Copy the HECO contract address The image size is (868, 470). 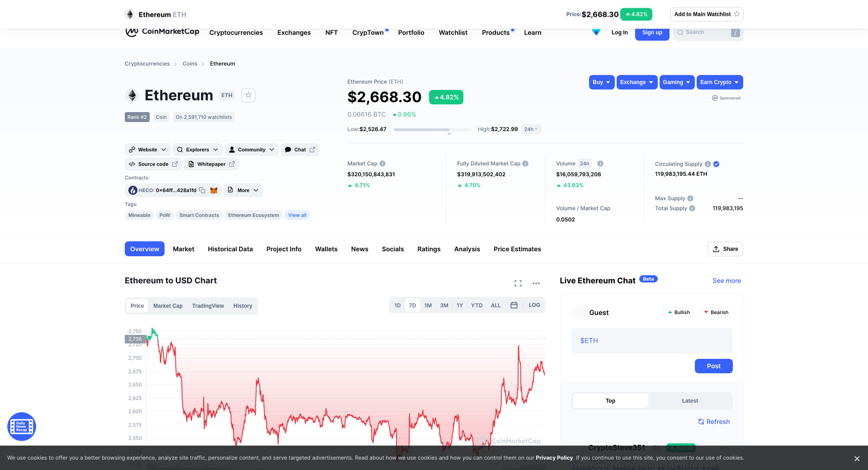tap(202, 190)
